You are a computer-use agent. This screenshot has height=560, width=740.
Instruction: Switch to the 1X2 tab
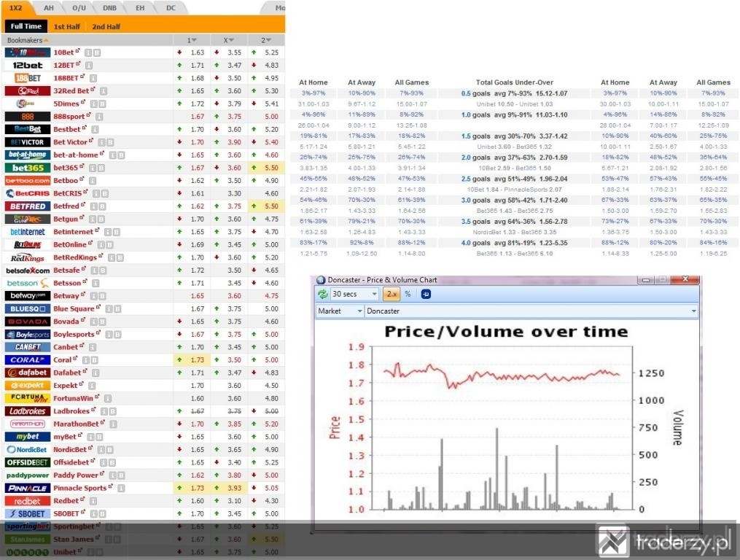coord(15,8)
